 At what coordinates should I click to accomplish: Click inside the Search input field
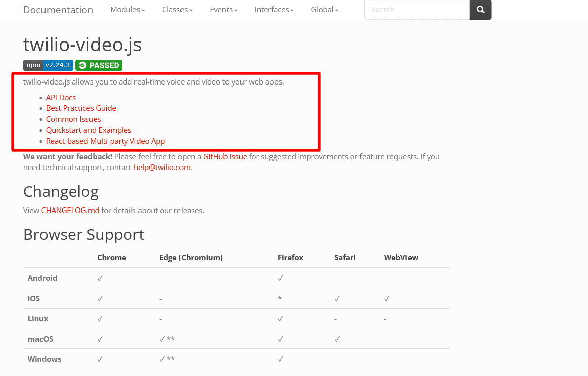417,9
